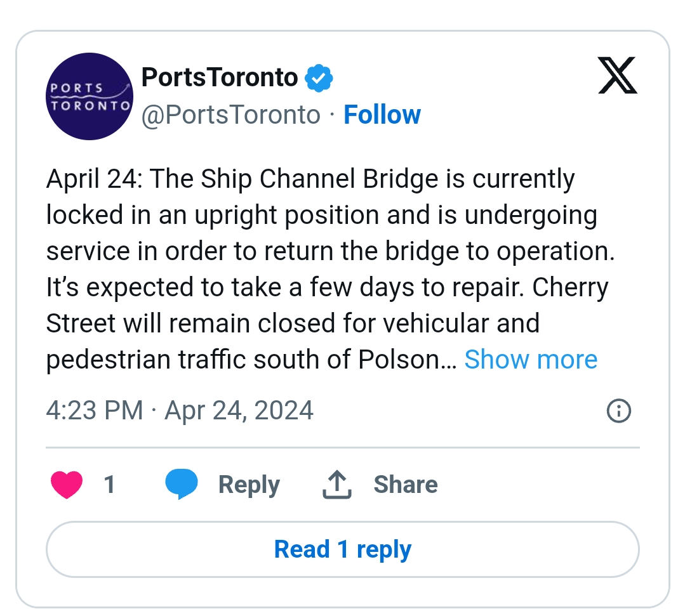The image size is (685, 616).
Task: Click the X logo icon
Action: 617,75
